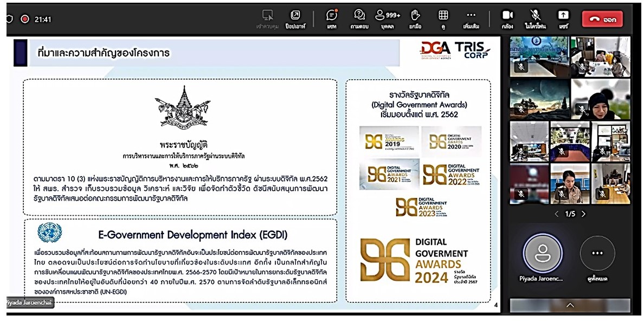
Task: Go to the next page of participant videos
Action: click(584, 214)
